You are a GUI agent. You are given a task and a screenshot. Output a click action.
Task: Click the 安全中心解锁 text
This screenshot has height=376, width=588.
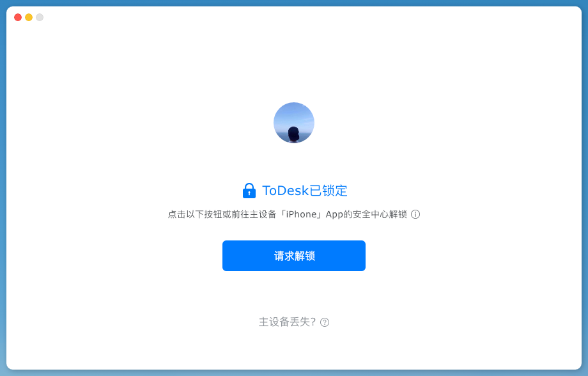click(x=380, y=214)
